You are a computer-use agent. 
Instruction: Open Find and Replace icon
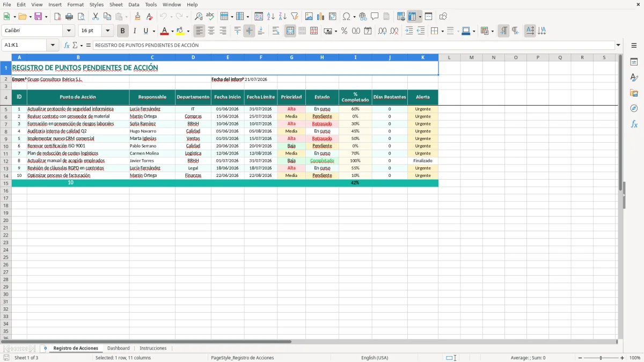pos(198,17)
